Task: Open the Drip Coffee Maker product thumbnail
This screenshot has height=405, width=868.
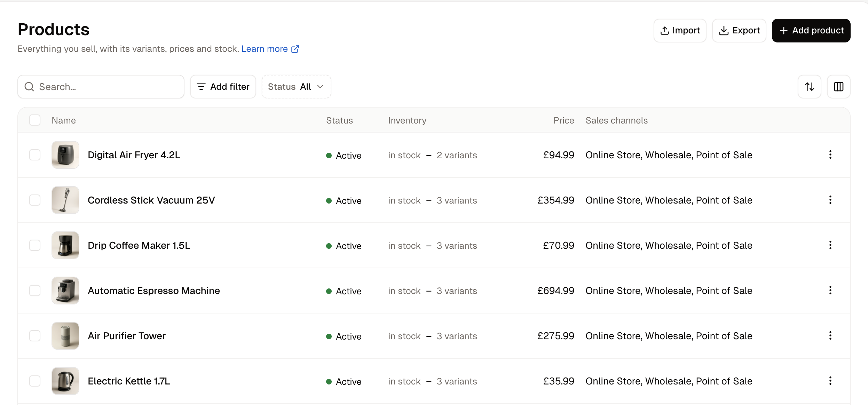Action: tap(65, 245)
